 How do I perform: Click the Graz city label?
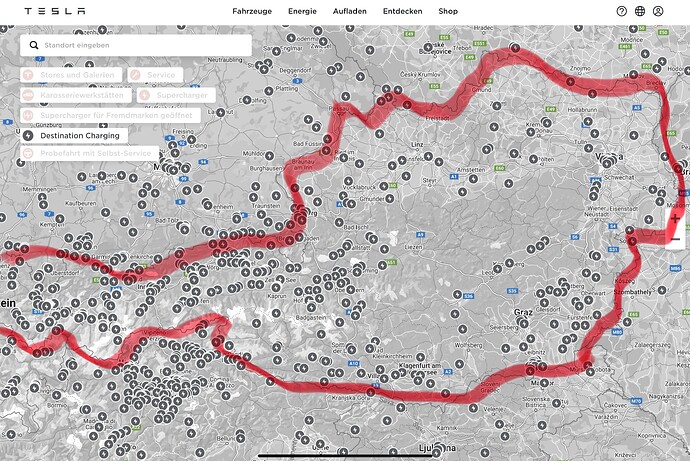[523, 312]
